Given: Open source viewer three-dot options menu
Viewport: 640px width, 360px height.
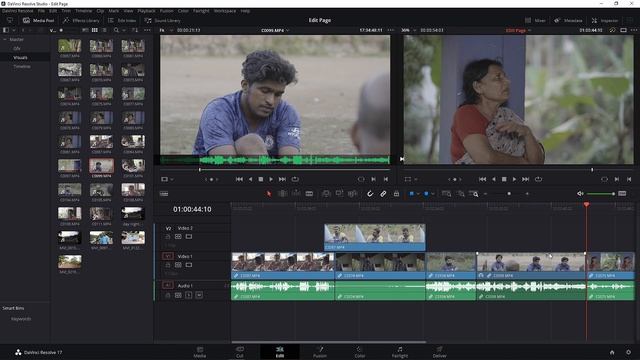Looking at the screenshot, I should click(391, 30).
